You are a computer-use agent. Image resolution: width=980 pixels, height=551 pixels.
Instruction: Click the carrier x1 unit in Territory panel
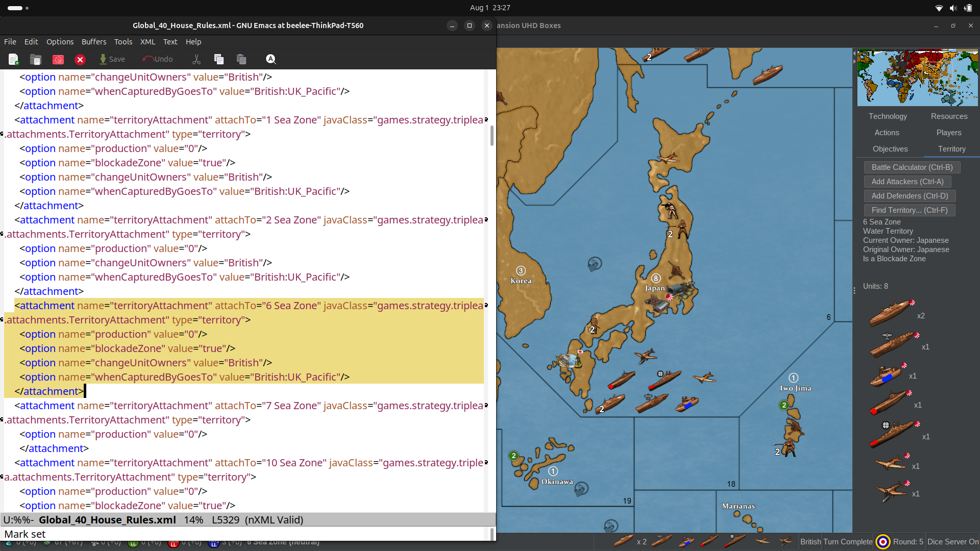(x=894, y=344)
